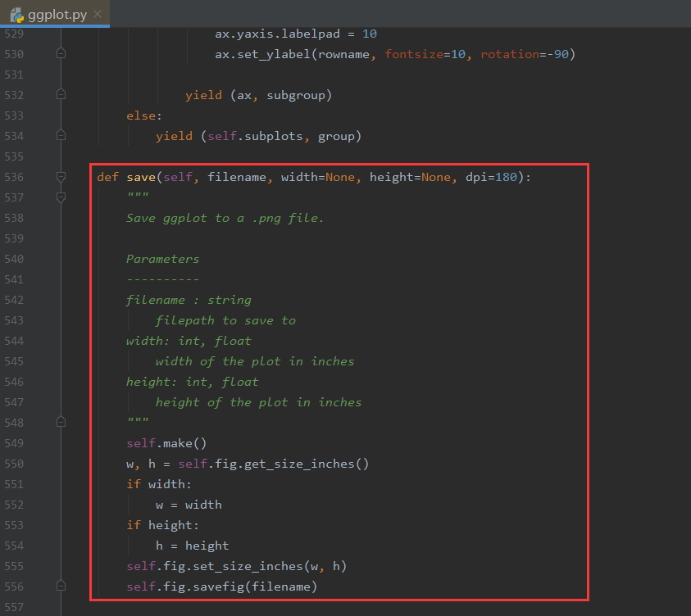Click 'rotation=-90' argument on line 530
This screenshot has width=691, height=616.
click(x=525, y=54)
